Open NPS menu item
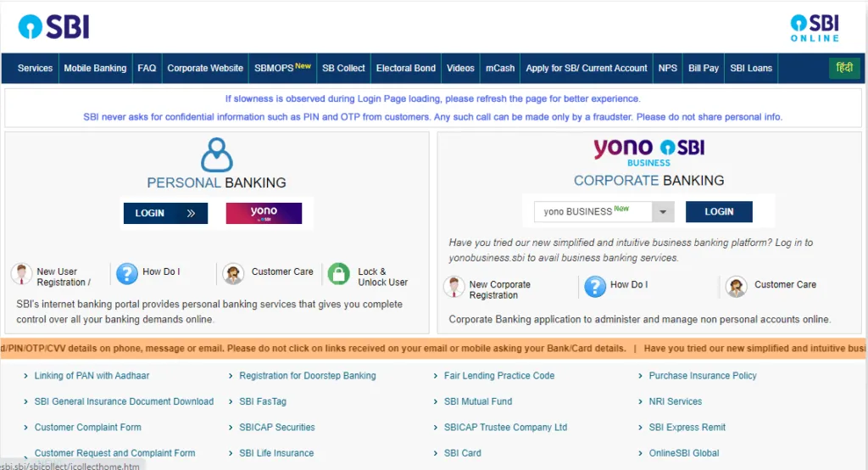Viewport: 868px width, 470px height. click(x=668, y=68)
